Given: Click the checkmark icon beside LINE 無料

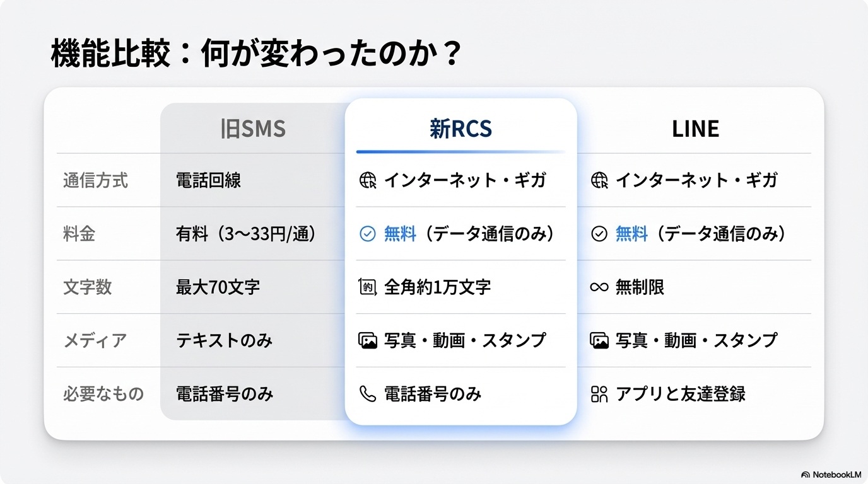Looking at the screenshot, I should 599,234.
